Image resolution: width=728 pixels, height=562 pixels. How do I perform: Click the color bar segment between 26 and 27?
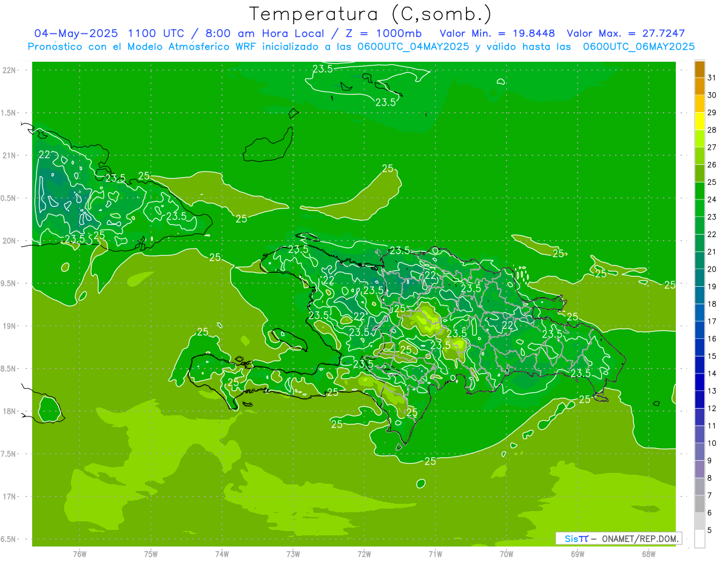[x=699, y=156]
